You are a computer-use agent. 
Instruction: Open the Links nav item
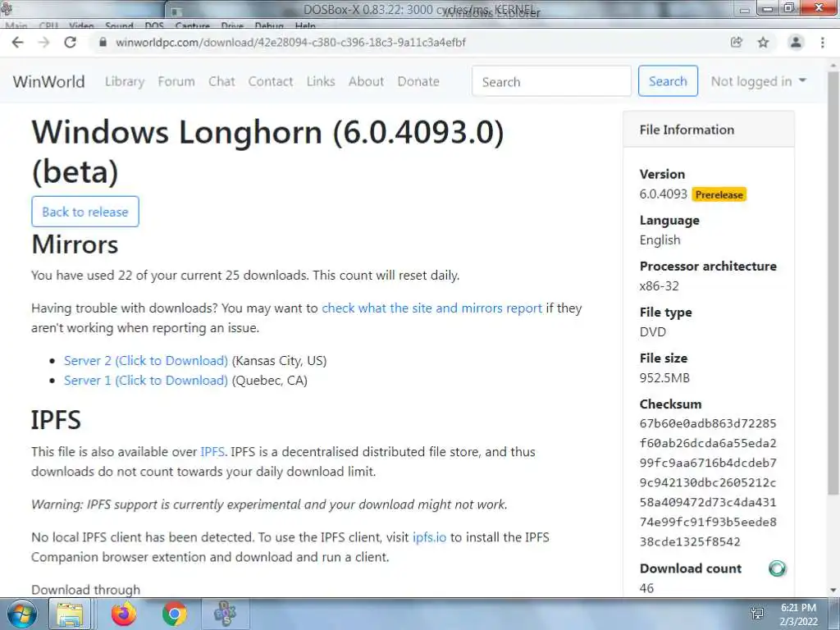click(321, 81)
